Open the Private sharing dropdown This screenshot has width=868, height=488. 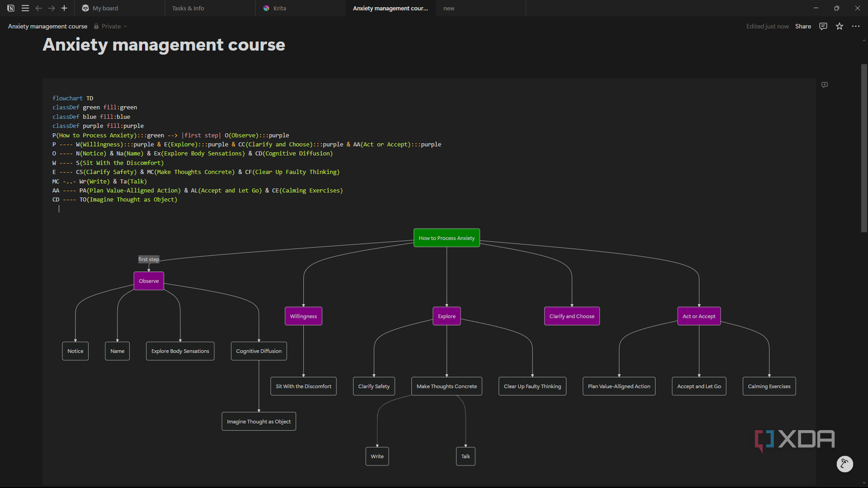(111, 26)
